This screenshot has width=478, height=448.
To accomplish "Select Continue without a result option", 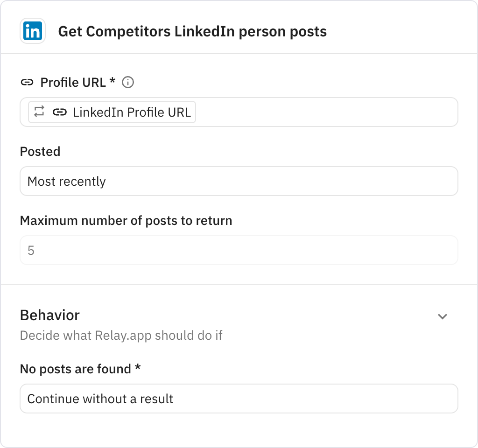I will point(100,399).
